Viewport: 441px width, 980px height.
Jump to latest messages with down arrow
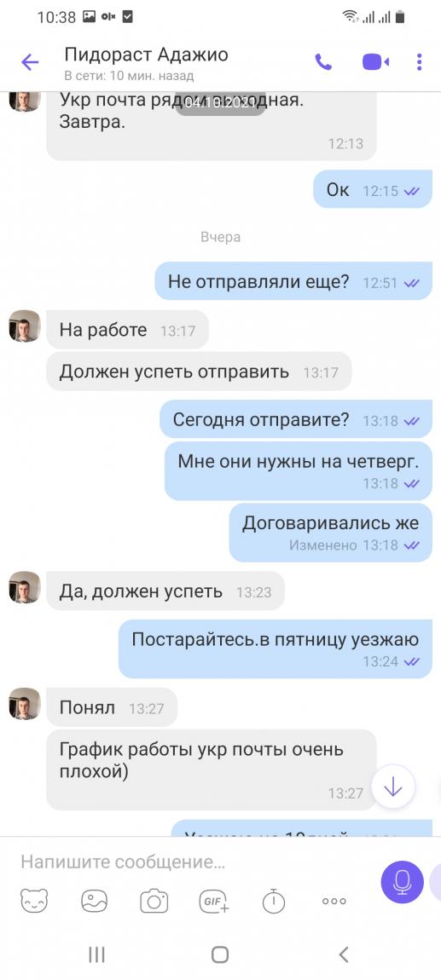tap(393, 787)
